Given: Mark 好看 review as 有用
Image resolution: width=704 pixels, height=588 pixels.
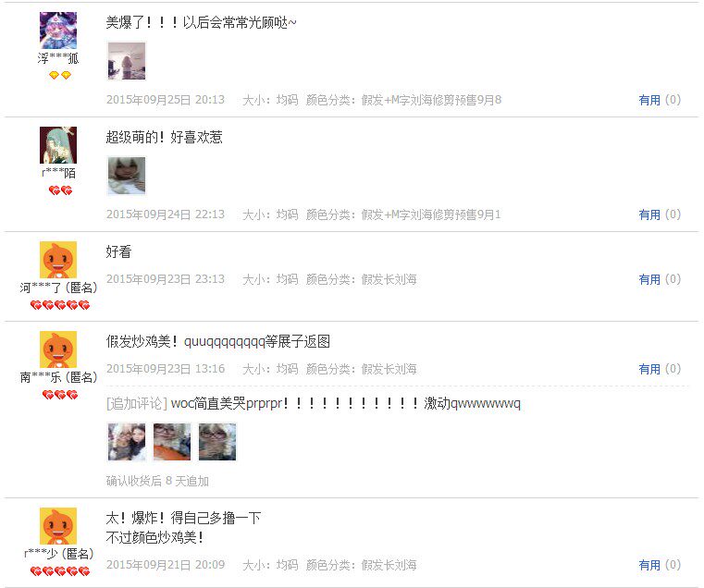Looking at the screenshot, I should (x=649, y=279).
